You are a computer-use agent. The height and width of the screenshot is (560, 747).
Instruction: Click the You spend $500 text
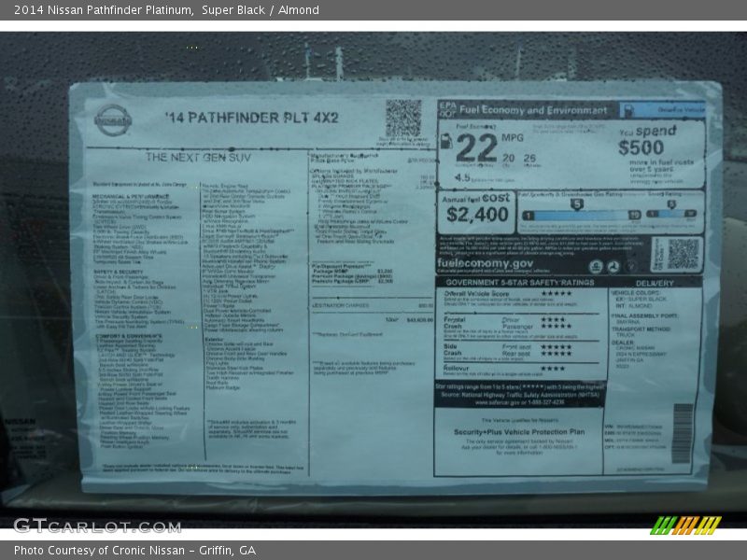[x=648, y=141]
